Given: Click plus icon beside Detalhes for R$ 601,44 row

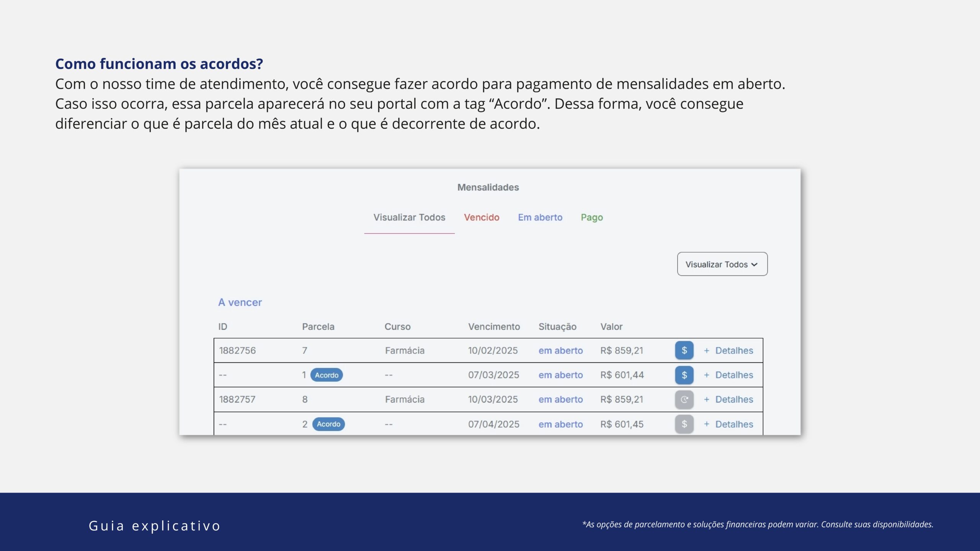Looking at the screenshot, I should click(706, 375).
